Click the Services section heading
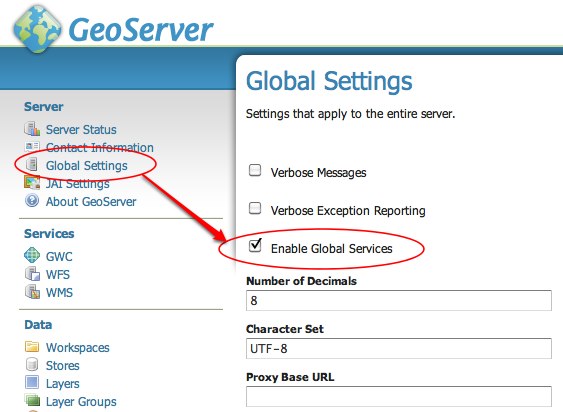The height and width of the screenshot is (412, 563). click(x=49, y=233)
